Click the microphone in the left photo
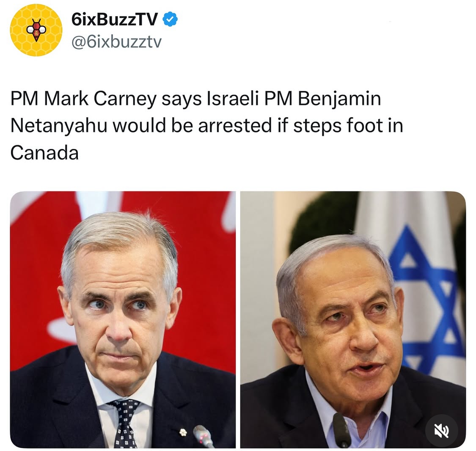The height and width of the screenshot is (451, 476). click(x=204, y=436)
